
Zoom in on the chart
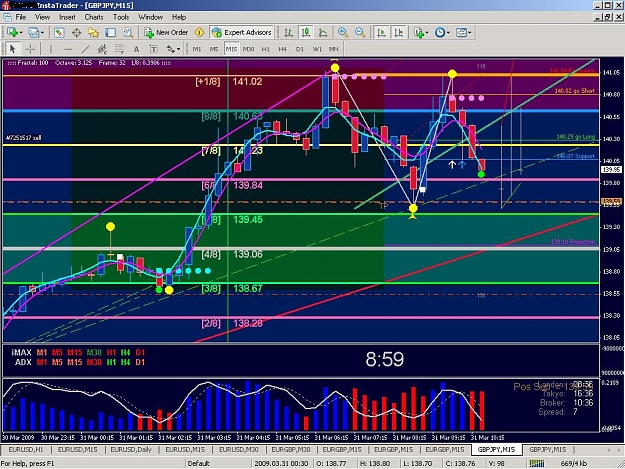coord(343,32)
